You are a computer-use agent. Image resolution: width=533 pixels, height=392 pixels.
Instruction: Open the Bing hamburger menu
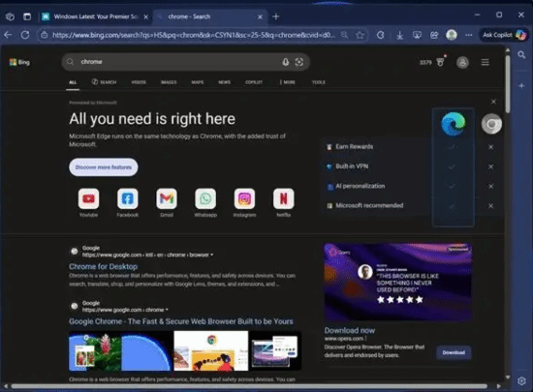(x=486, y=62)
